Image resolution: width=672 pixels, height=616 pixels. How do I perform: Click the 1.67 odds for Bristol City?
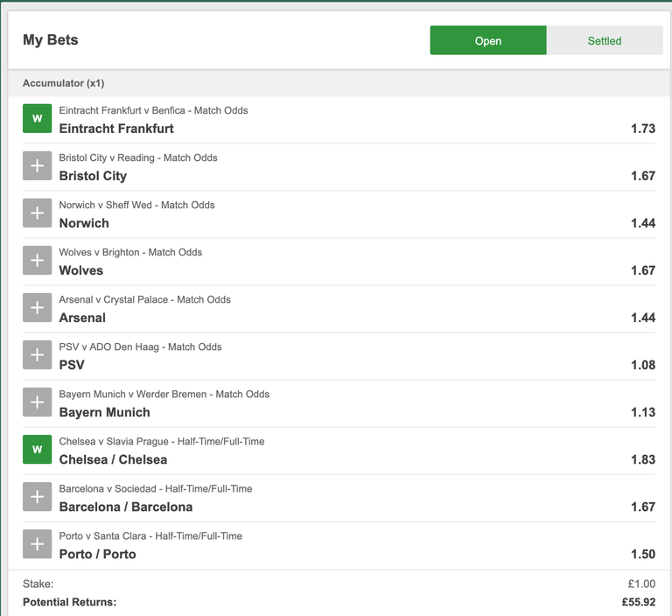coord(643,176)
